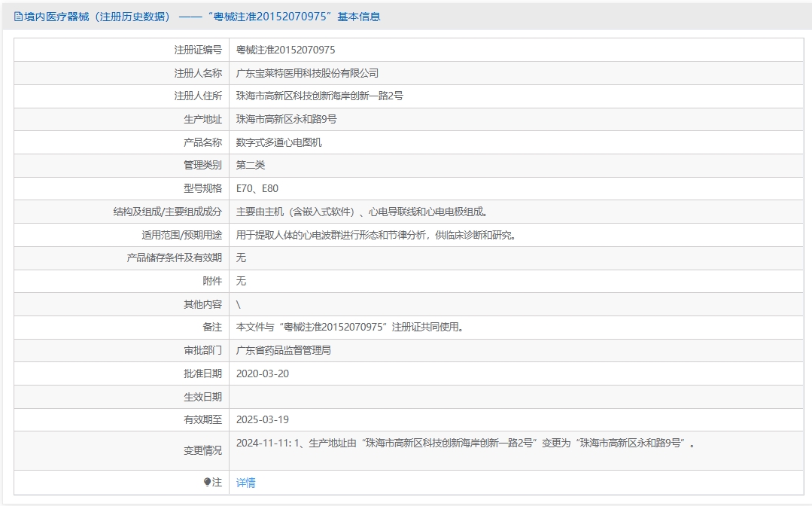
Task: Click the page title 境内医疗器械（注册历史数据）
Action: [x=97, y=17]
